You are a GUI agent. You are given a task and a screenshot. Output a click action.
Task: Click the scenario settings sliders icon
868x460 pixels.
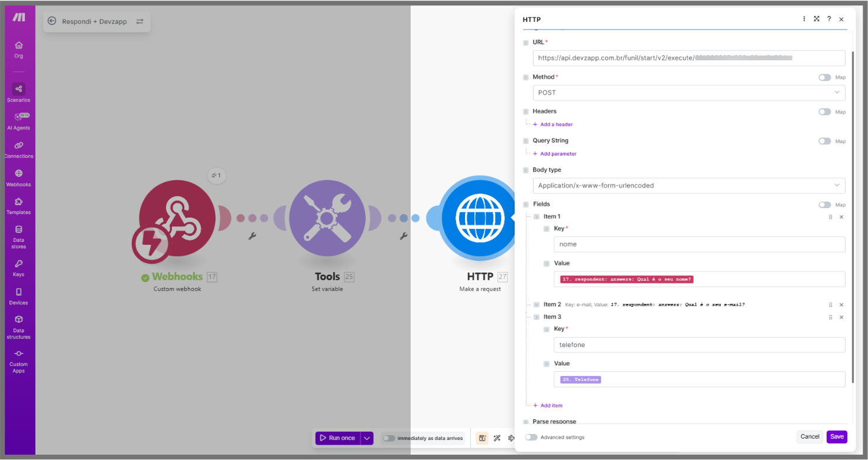pyautogui.click(x=140, y=21)
